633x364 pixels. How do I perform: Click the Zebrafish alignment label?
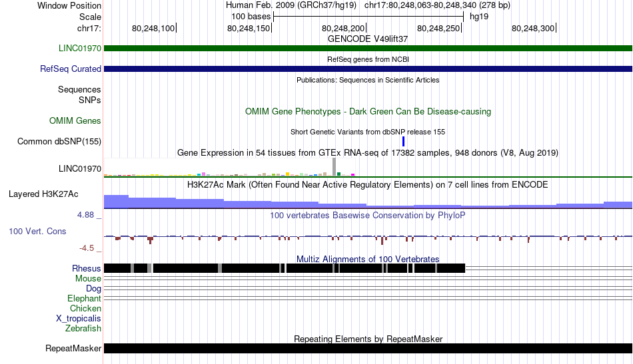click(x=83, y=328)
